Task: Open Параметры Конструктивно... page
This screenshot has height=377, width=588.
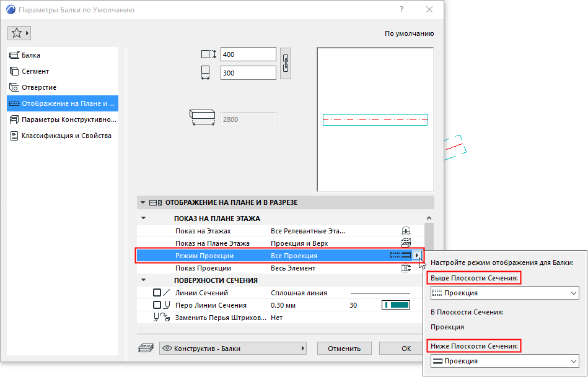Action: tap(63, 119)
